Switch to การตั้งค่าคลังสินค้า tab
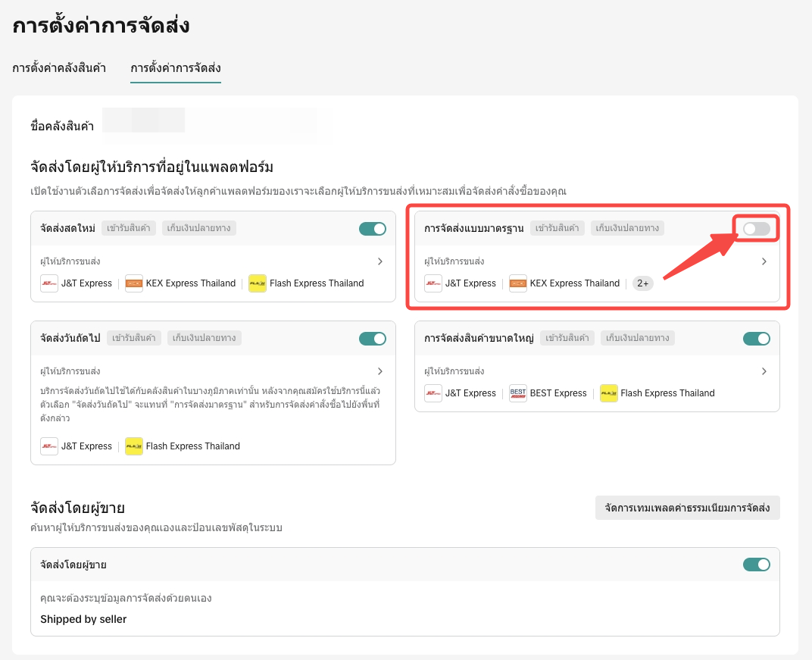 pos(59,68)
